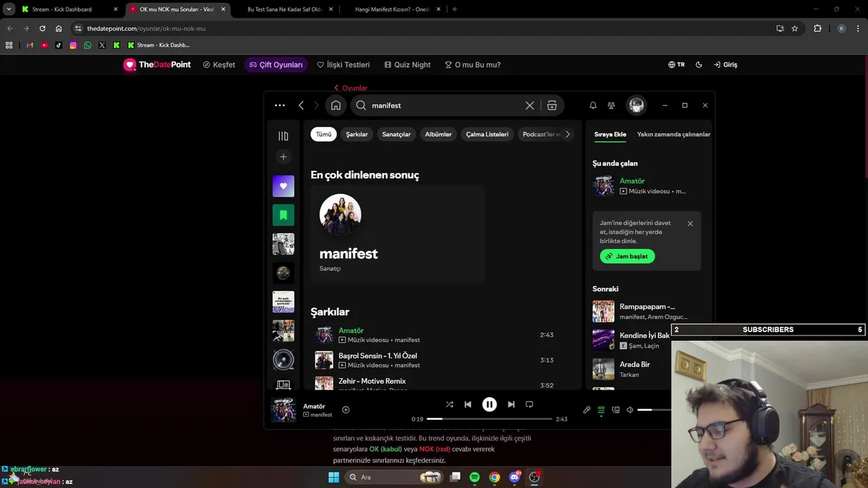Toggle shuffle in Spotify player
This screenshot has width=868, height=488.
point(449,405)
